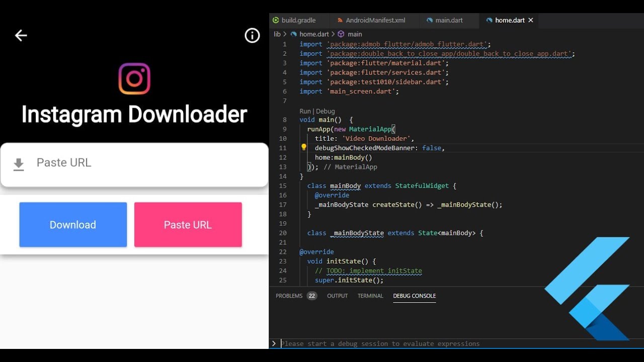The image size is (644, 362).
Task: Click line number 8 in the gutter
Action: (x=285, y=120)
